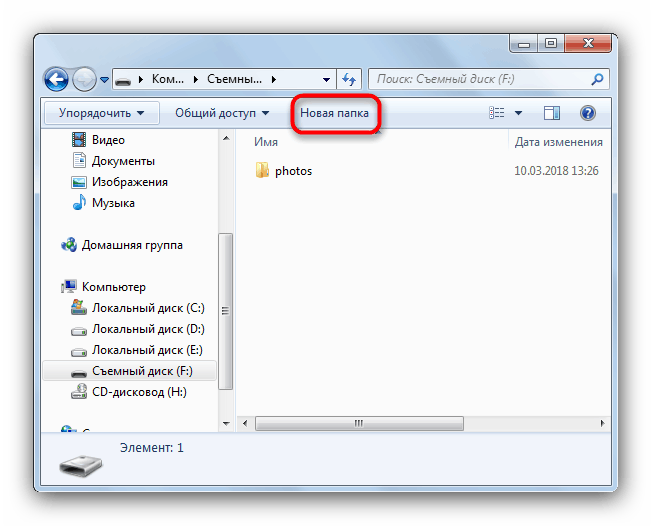Open Локальный диск (D:)
The width and height of the screenshot is (652, 526).
tap(148, 329)
